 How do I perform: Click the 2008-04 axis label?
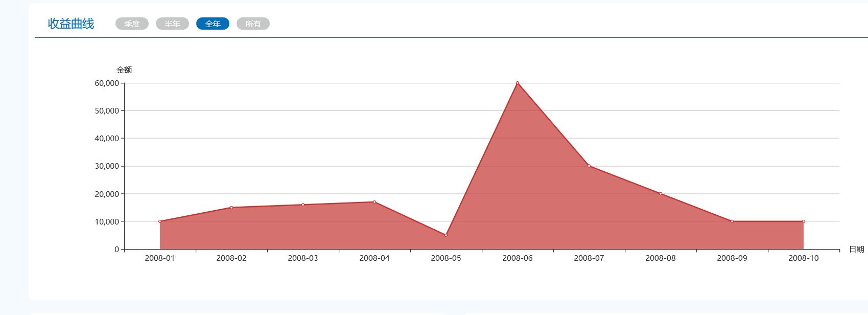(x=374, y=258)
